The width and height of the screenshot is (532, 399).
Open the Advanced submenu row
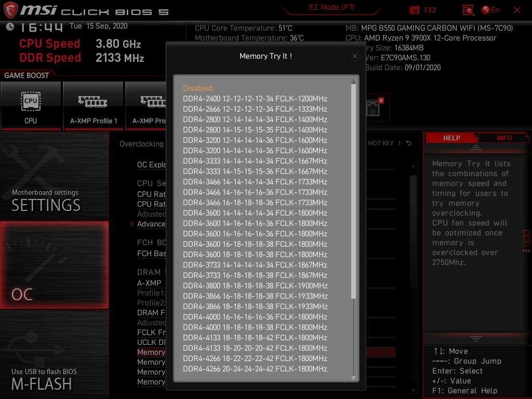point(151,224)
